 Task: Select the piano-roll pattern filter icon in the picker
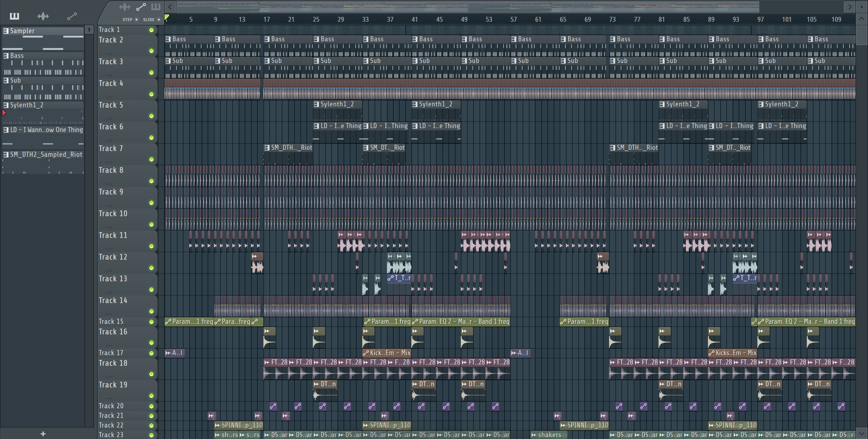coord(14,16)
